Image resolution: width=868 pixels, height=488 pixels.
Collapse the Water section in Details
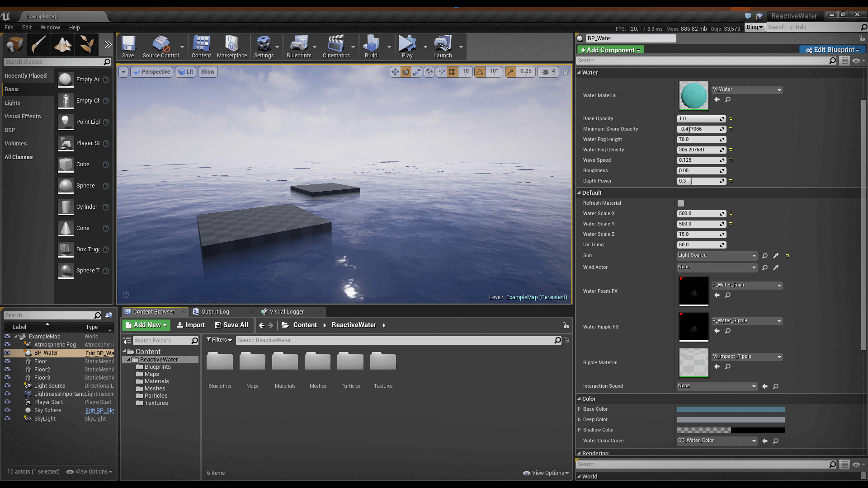click(x=580, y=72)
